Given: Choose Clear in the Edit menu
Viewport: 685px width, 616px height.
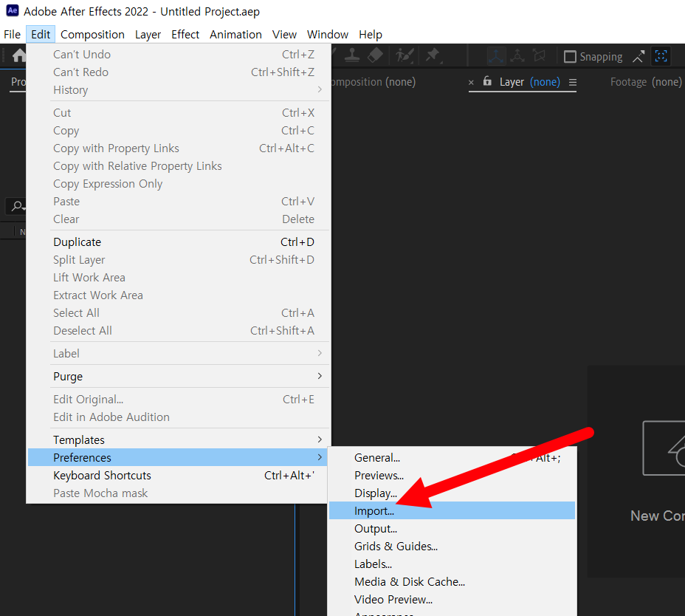Looking at the screenshot, I should [178, 219].
